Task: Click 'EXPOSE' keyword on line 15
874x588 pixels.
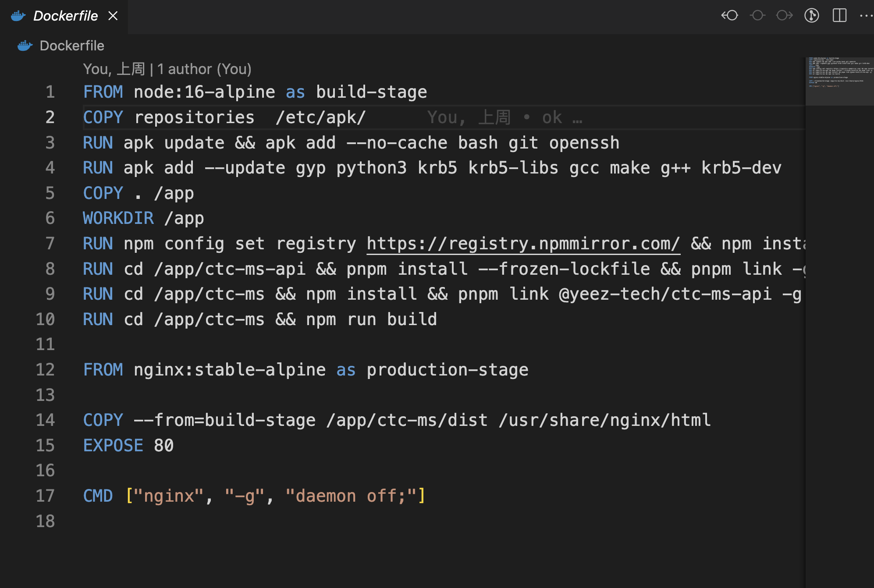Action: coord(113,446)
